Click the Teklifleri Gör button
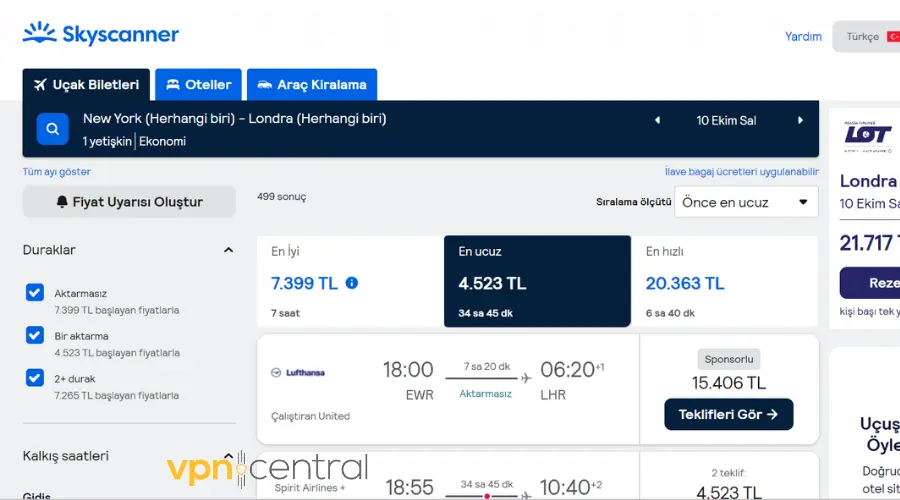Image resolution: width=900 pixels, height=500 pixels. 728,414
